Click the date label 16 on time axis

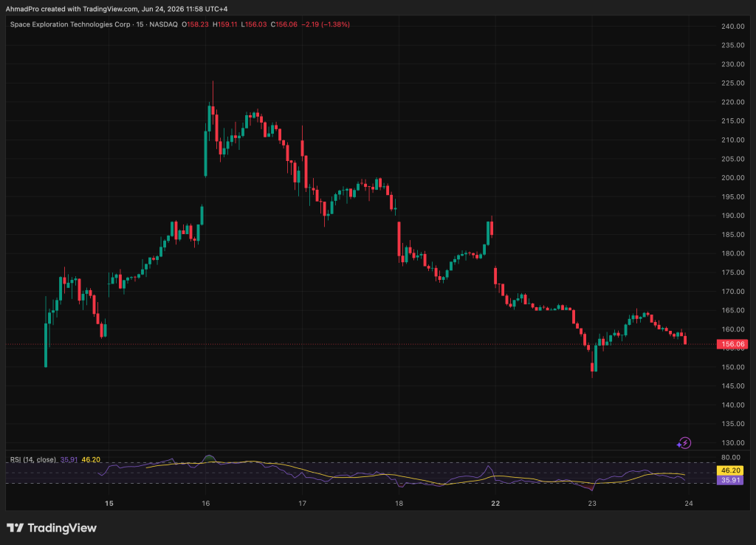pyautogui.click(x=206, y=504)
